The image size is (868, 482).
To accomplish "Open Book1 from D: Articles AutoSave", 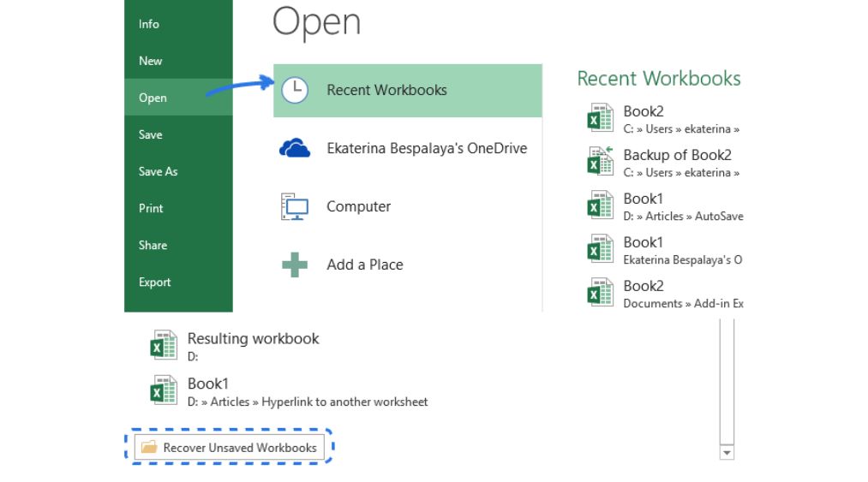I will point(664,206).
